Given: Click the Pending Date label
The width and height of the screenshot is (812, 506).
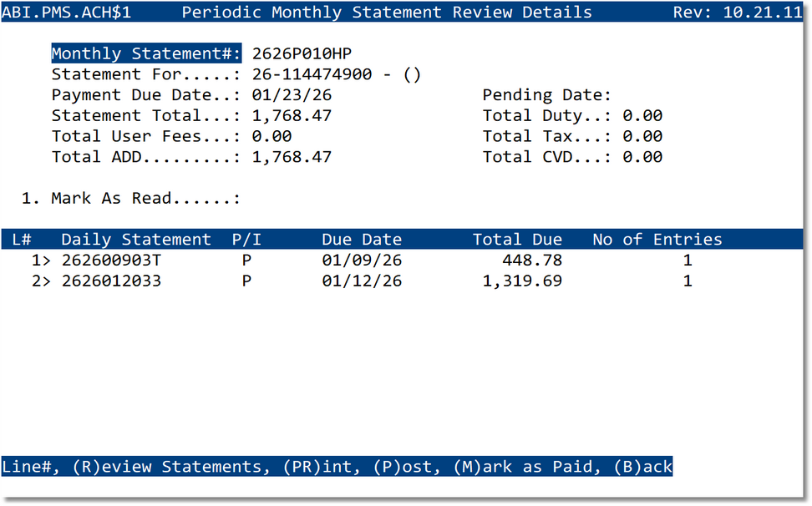Looking at the screenshot, I should [x=547, y=94].
